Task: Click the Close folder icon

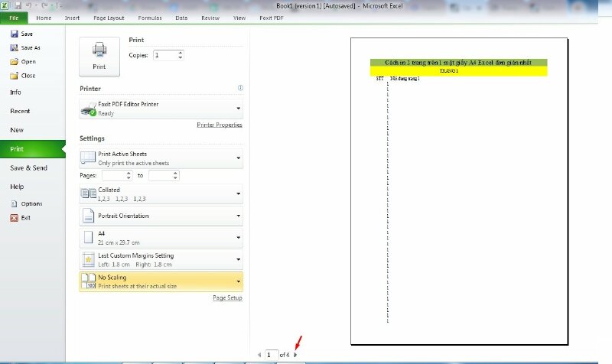Action: (x=14, y=76)
